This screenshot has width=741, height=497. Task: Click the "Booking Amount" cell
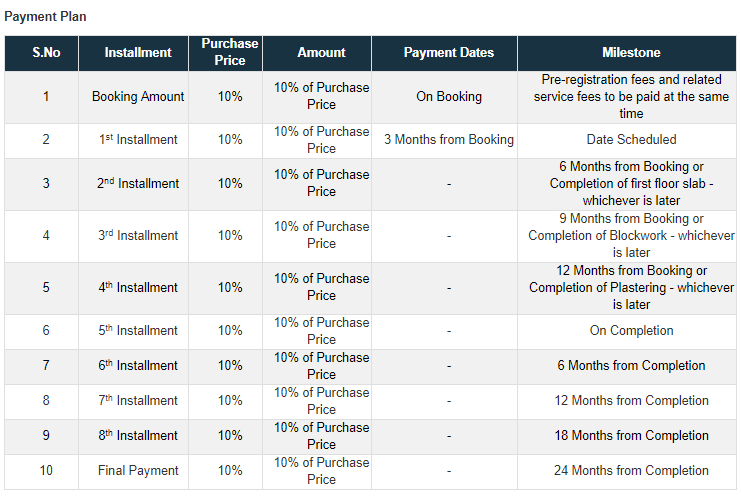[x=138, y=97]
